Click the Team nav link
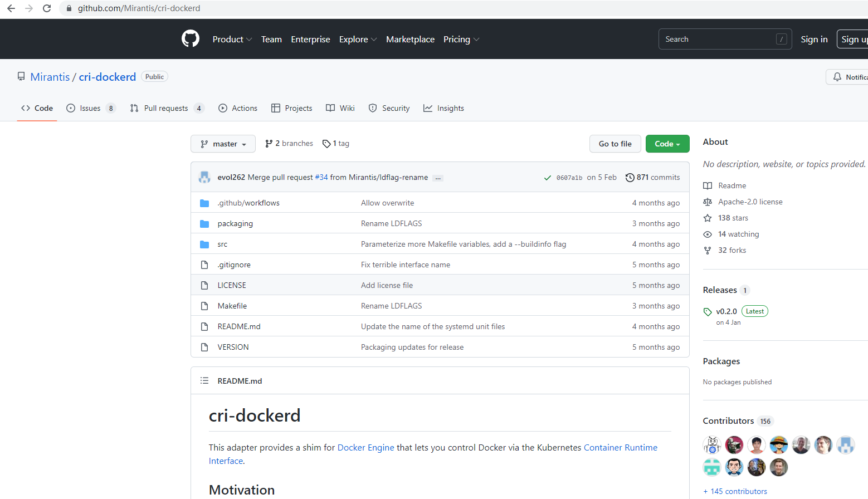Screen dimensions: 868x499 pyautogui.click(x=271, y=40)
